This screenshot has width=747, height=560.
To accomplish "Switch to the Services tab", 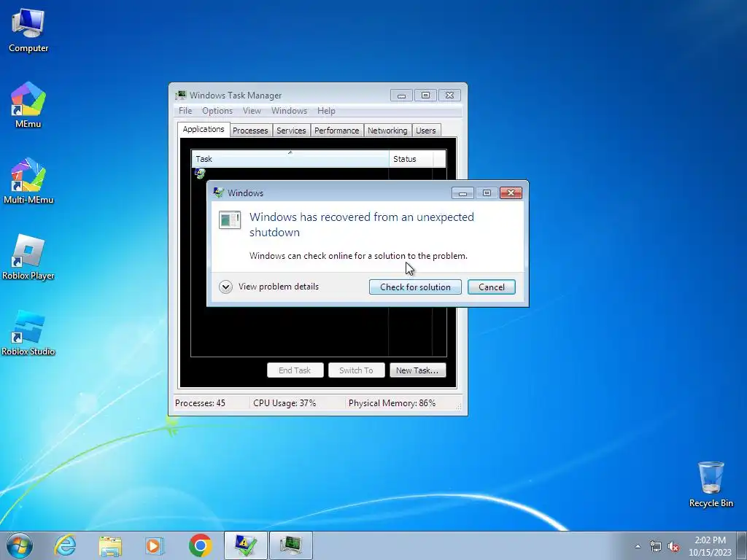I will 291,131.
